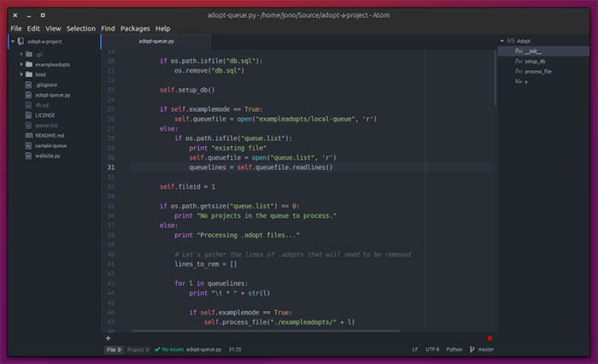Open the Edit menu
This screenshot has width=598, height=364.
[33, 28]
